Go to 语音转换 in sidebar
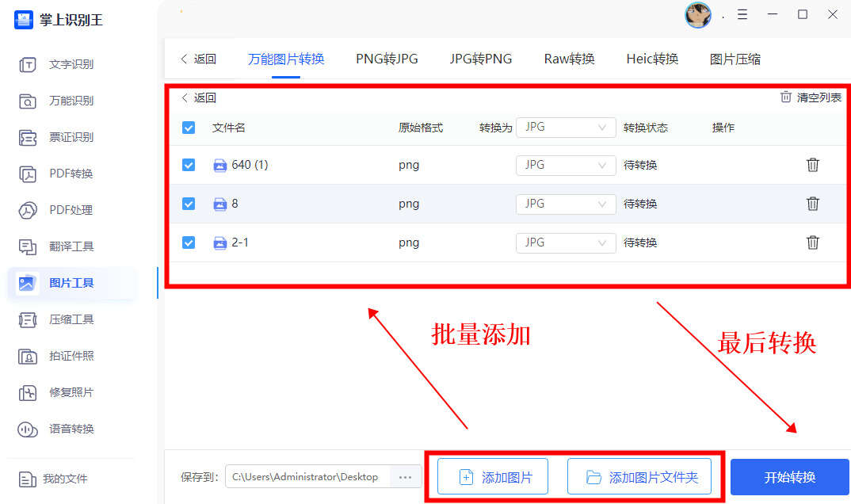851x504 pixels. (x=71, y=429)
